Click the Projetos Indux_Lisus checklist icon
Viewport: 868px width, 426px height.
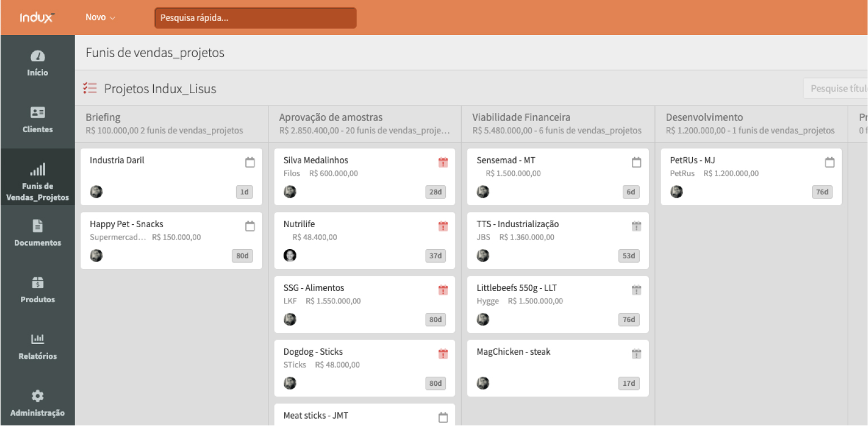[x=90, y=88]
